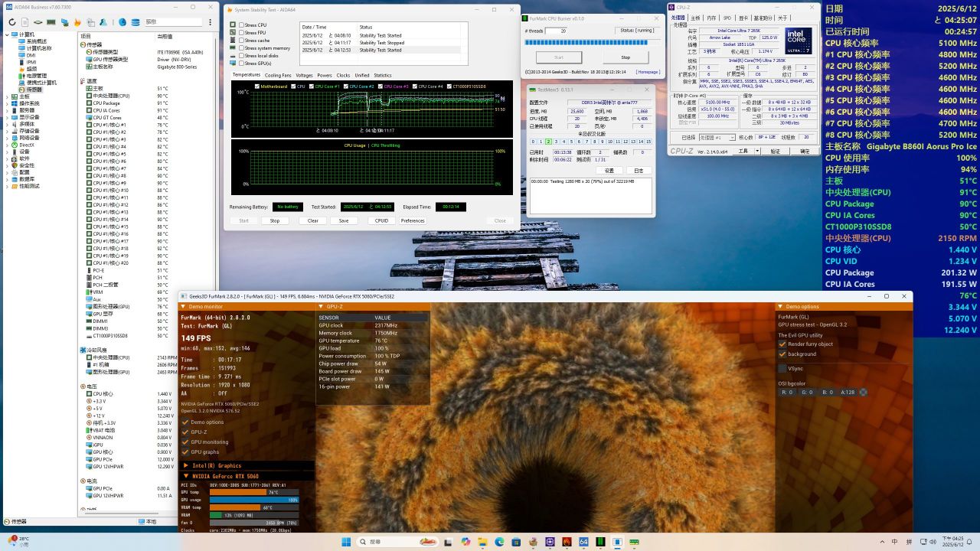Uncheck Render furry object in Demo options

pos(782,344)
